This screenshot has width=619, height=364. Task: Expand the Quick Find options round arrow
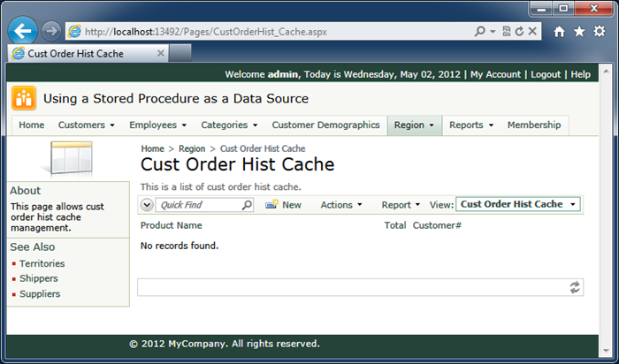(147, 205)
